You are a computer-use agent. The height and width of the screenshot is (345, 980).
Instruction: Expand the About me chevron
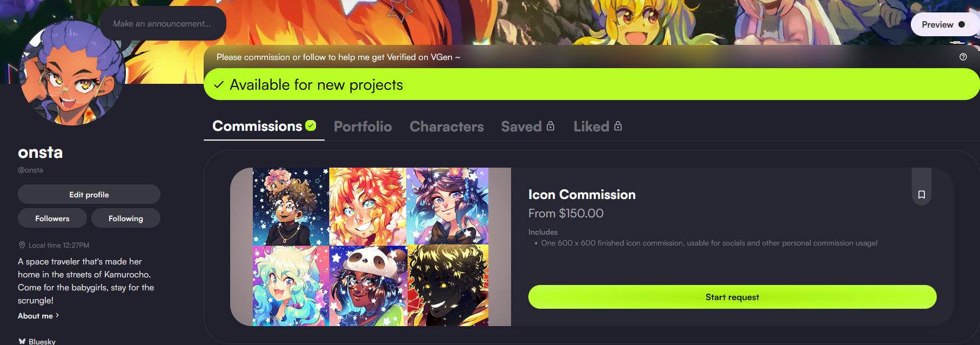(57, 315)
